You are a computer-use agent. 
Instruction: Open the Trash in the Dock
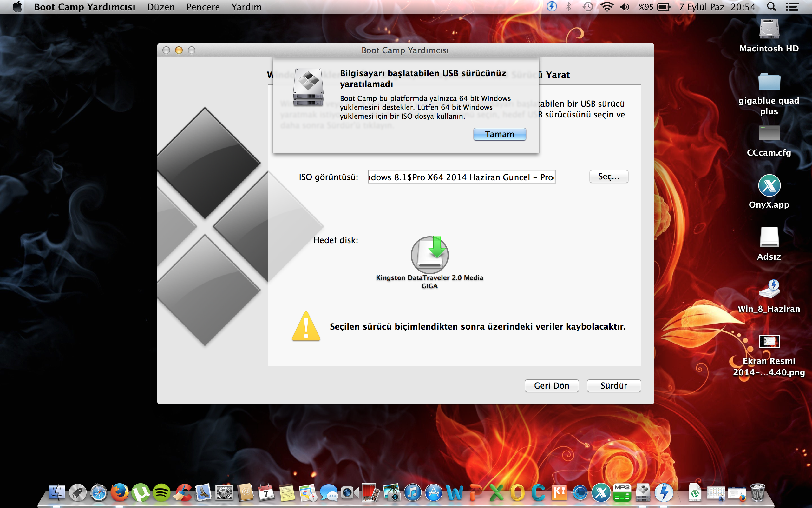(758, 493)
